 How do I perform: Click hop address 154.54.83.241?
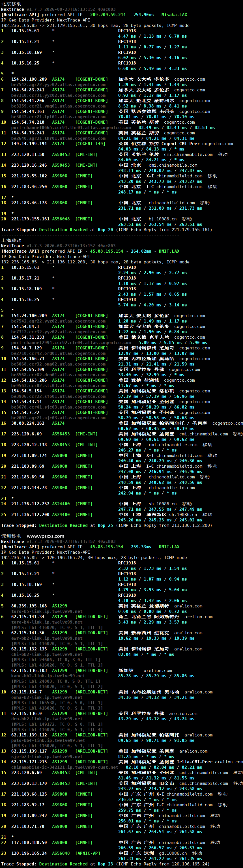(28, 90)
